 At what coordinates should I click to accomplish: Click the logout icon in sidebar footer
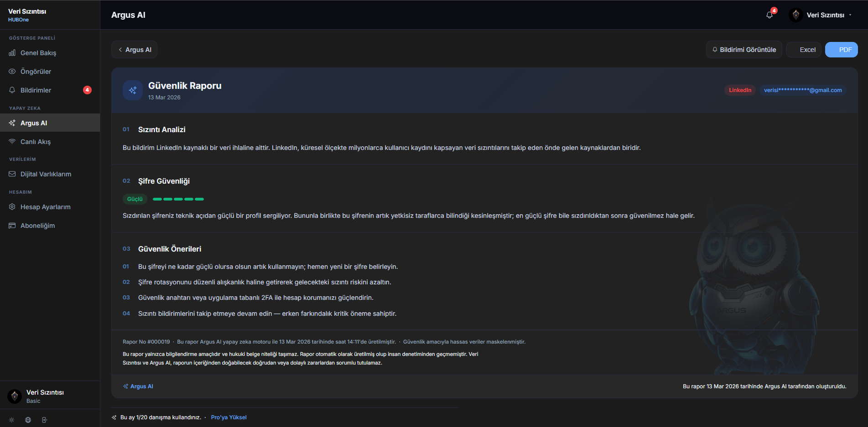point(45,420)
